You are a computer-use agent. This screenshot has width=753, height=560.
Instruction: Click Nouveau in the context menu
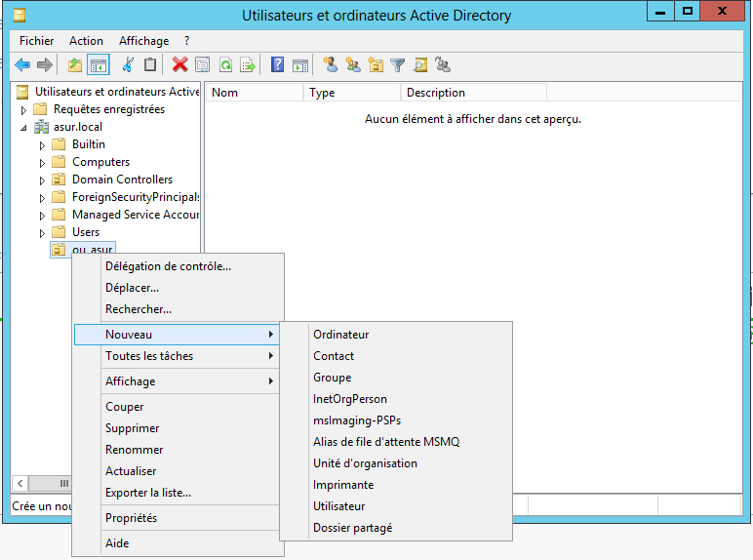coord(177,335)
